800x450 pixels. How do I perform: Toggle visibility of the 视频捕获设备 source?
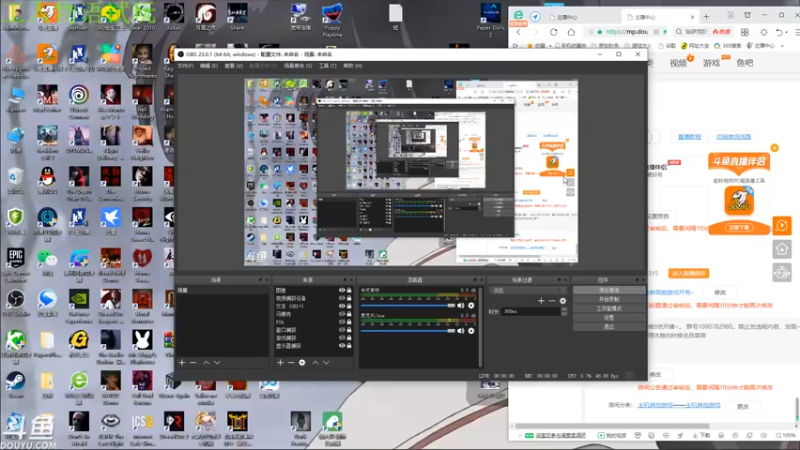tap(342, 298)
